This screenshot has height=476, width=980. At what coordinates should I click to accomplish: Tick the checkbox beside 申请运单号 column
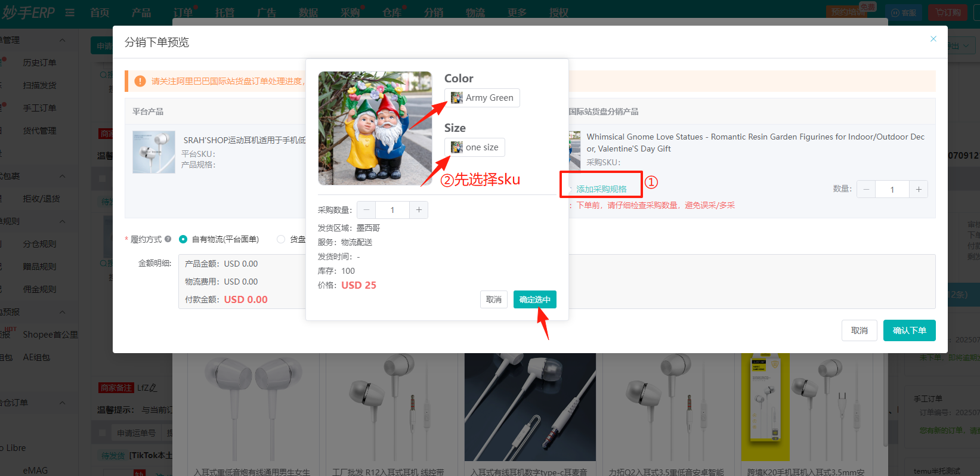[x=103, y=433]
